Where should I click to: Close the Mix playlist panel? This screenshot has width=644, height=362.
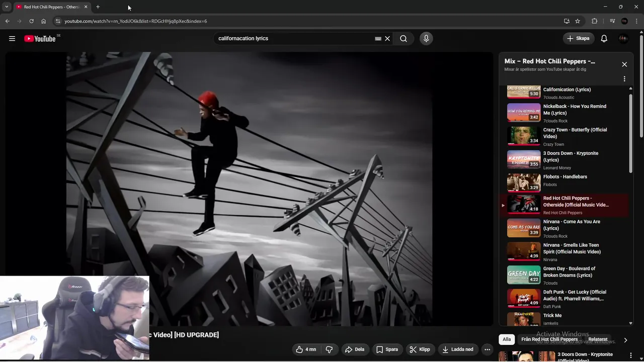pos(624,64)
